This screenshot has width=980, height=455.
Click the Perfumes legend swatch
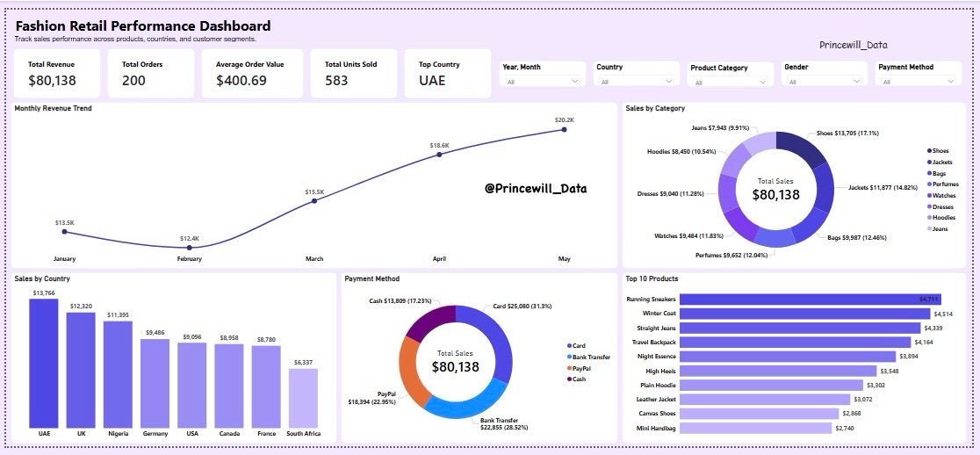click(929, 184)
